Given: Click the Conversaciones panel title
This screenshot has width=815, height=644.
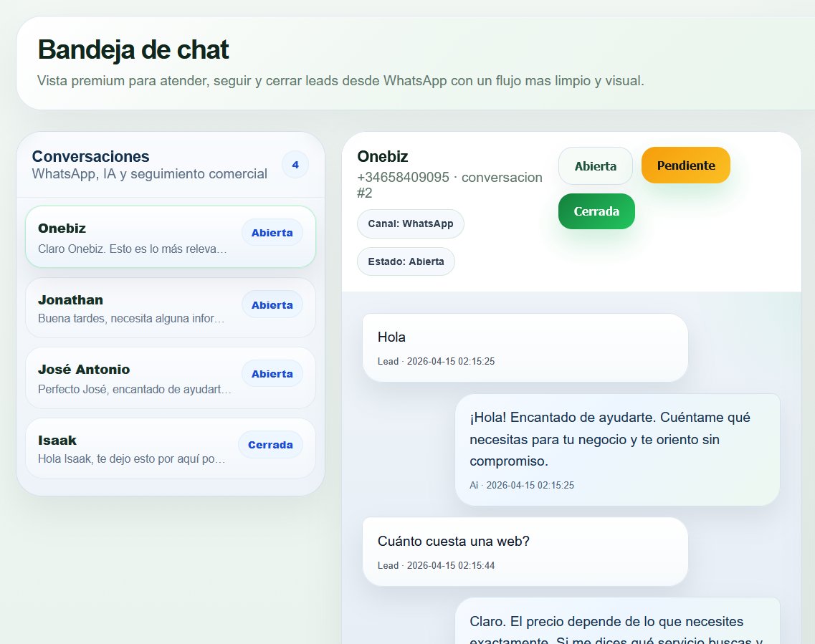Looking at the screenshot, I should [x=90, y=156].
